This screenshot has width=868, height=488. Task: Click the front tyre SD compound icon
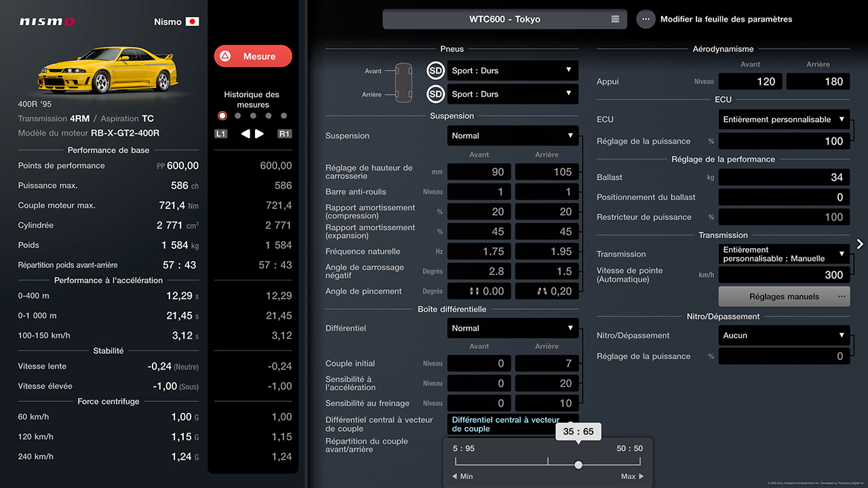(435, 70)
